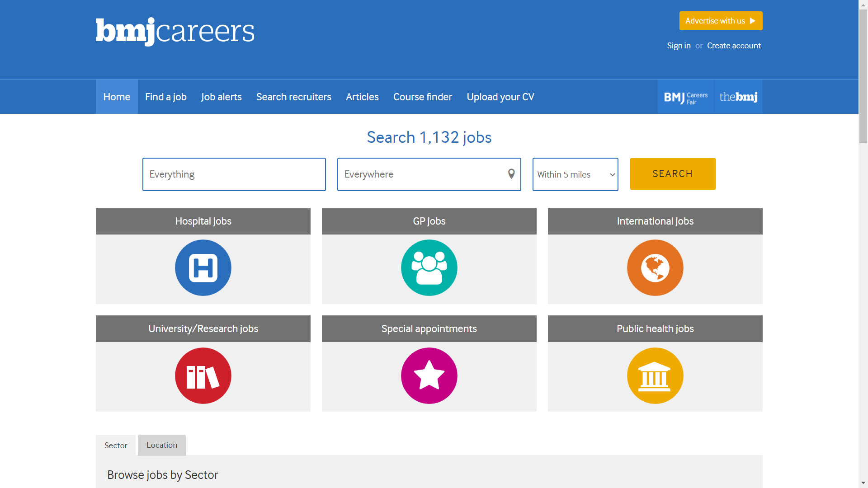The image size is (868, 488).
Task: Open the International jobs header link
Action: pyautogui.click(x=655, y=221)
